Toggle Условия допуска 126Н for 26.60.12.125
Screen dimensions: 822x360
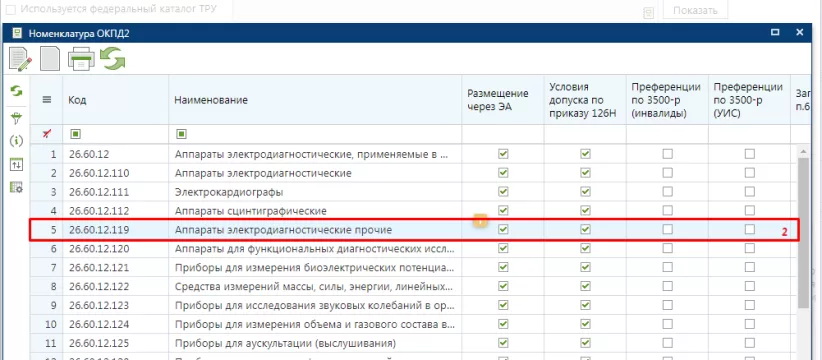586,343
